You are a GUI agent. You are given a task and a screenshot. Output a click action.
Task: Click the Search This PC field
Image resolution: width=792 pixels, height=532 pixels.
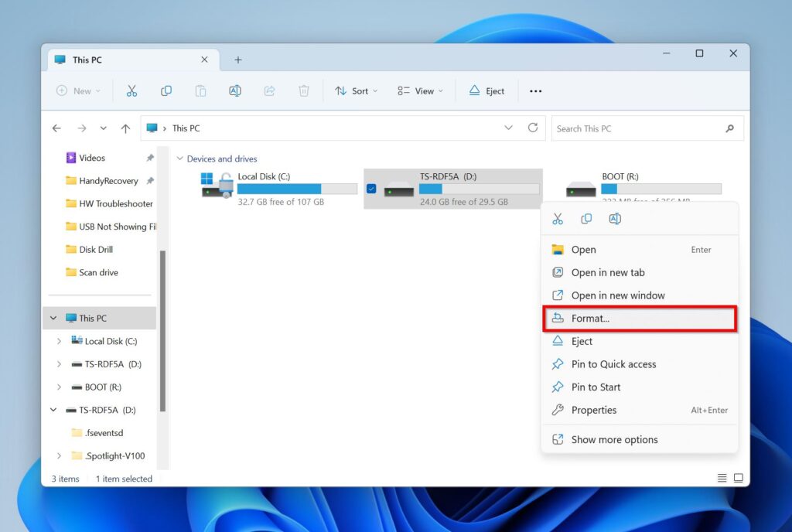[638, 128]
